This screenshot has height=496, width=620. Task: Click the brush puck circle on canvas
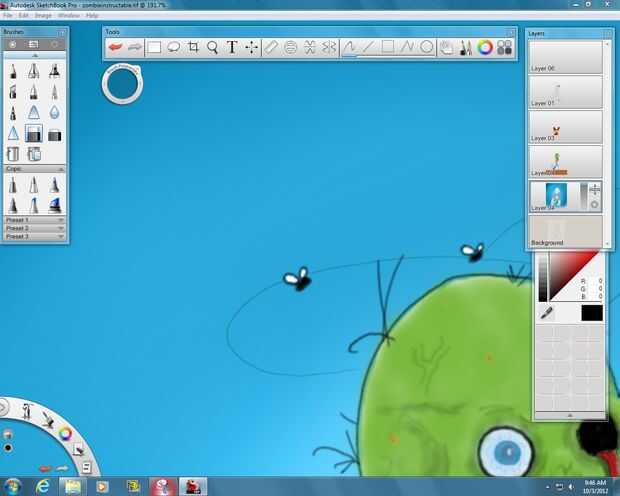122,83
